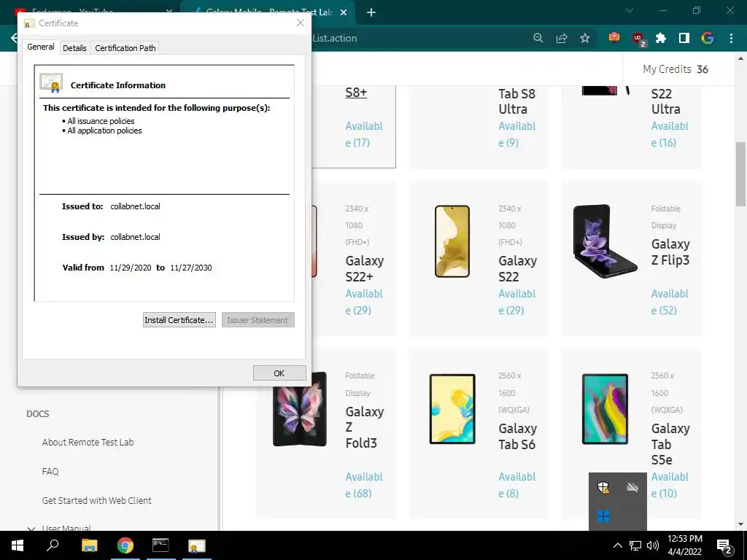Switch to Chrome from the taskbar
This screenshot has height=560, width=747.
[125, 545]
